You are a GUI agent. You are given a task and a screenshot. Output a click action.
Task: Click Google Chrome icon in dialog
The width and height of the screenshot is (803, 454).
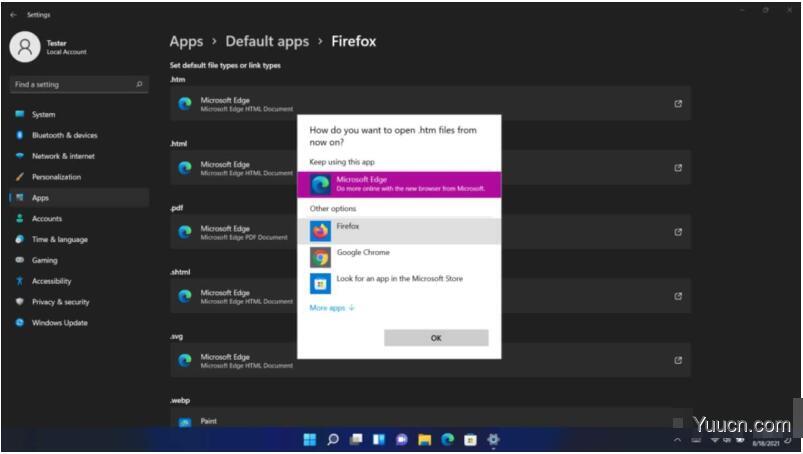(321, 257)
